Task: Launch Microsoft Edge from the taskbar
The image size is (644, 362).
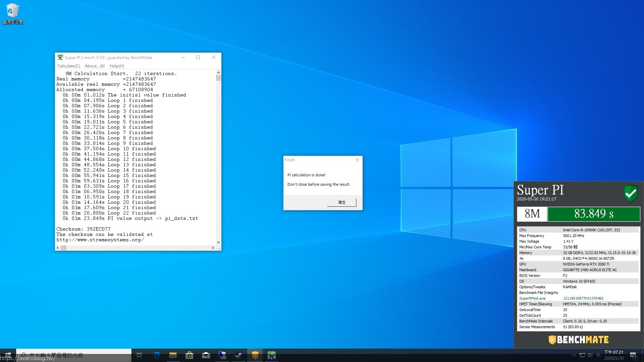Action: (x=157, y=355)
